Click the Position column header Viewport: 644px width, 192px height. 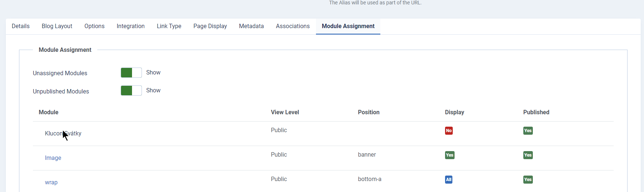(369, 112)
